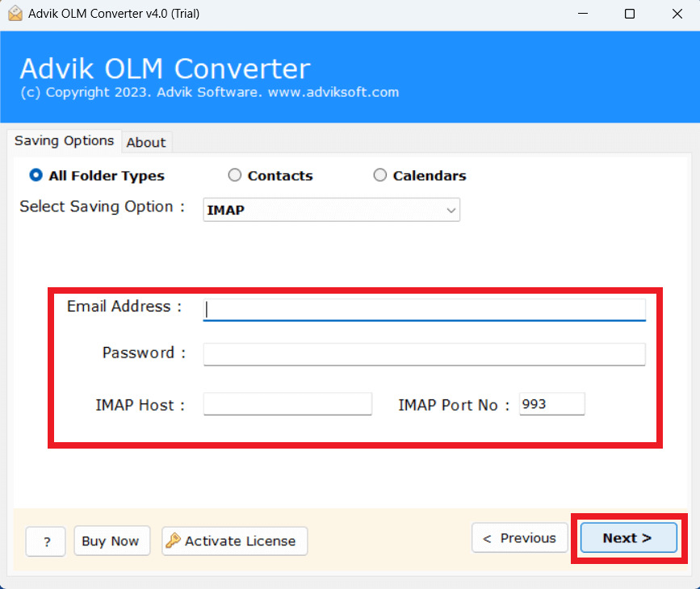Open the About tab
The height and width of the screenshot is (589, 700).
coord(146,143)
